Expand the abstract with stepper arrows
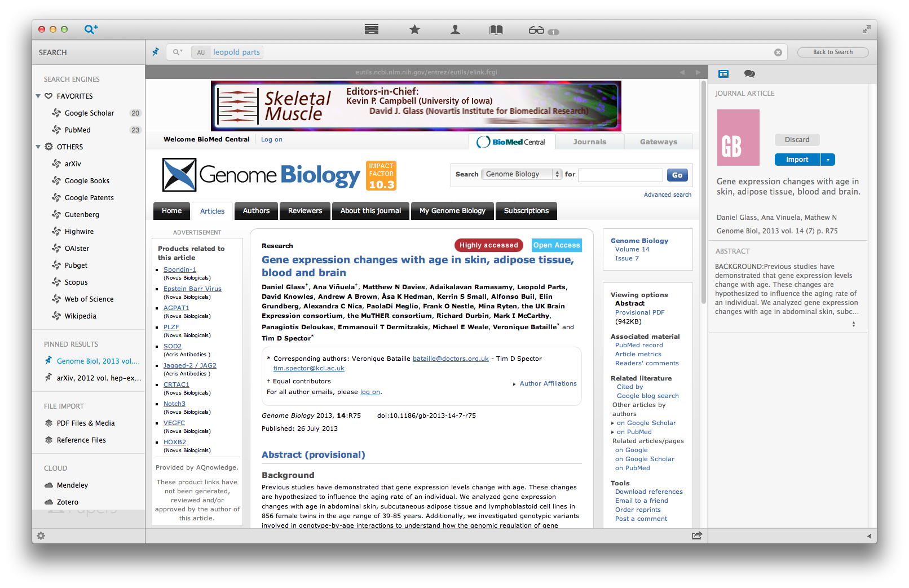909x588 pixels. 853,324
